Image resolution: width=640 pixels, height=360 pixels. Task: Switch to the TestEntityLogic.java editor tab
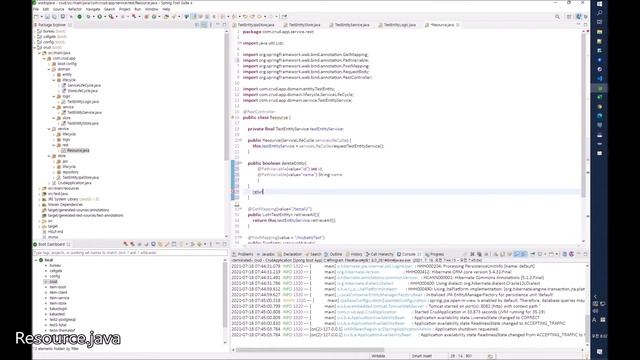pyautogui.click(x=400, y=25)
